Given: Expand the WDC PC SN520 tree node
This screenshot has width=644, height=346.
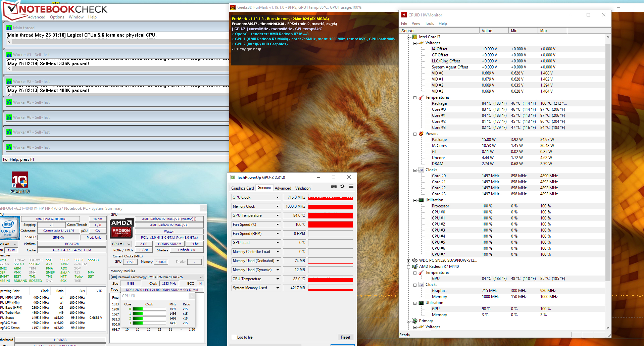Looking at the screenshot, I should coord(409,260).
